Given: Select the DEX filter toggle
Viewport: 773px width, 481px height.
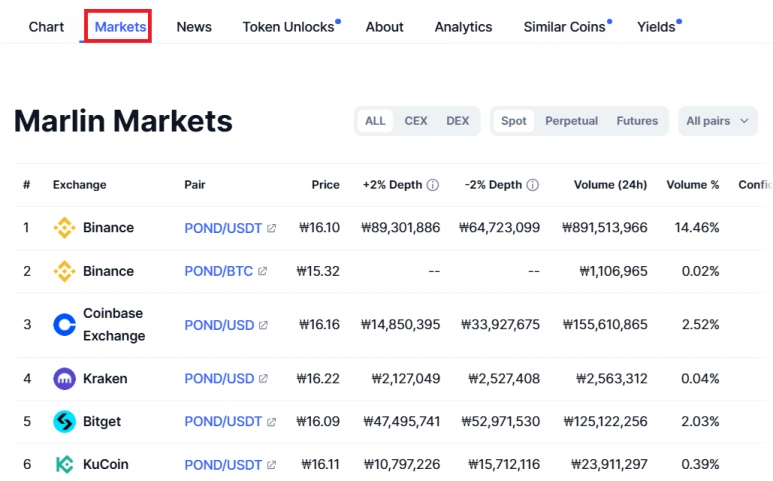Looking at the screenshot, I should click(x=457, y=121).
